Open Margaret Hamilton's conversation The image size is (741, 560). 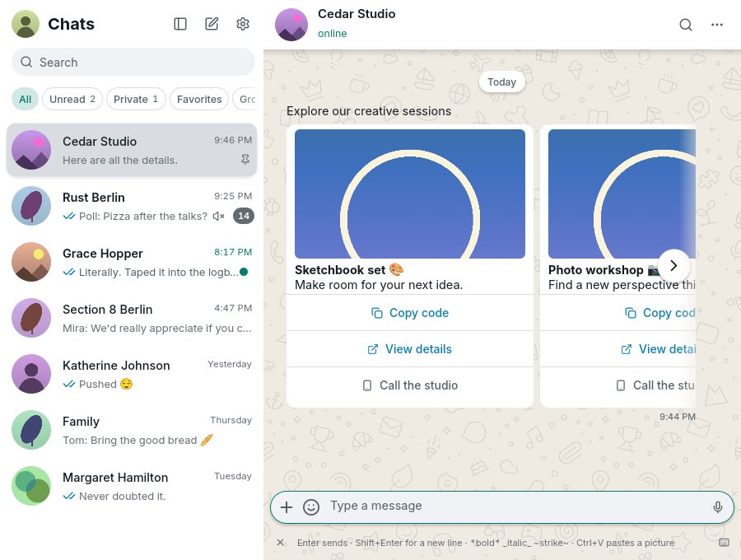[x=132, y=486]
